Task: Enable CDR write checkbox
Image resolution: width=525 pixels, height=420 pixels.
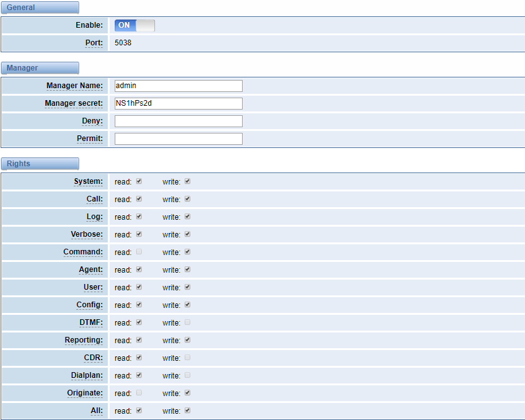Action: [x=188, y=358]
